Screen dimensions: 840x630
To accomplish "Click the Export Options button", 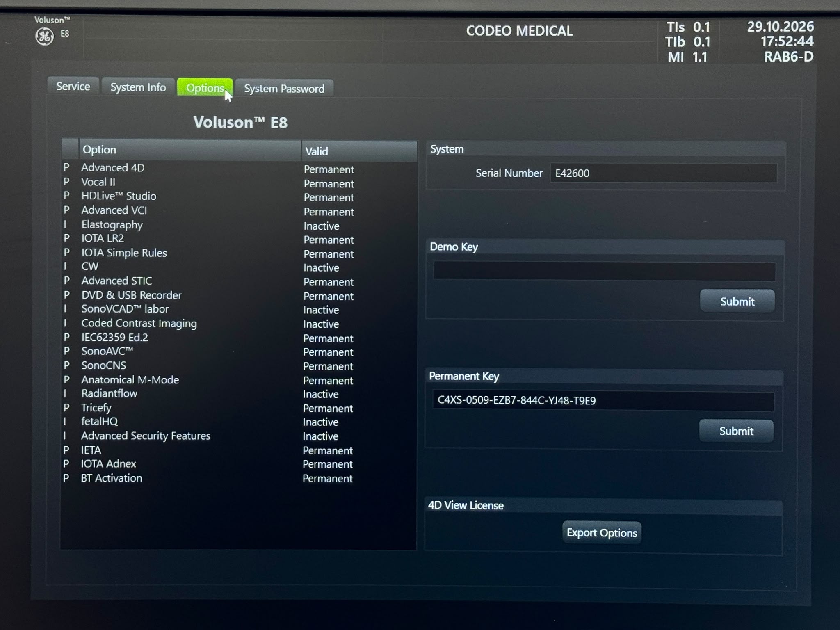I will pos(602,533).
